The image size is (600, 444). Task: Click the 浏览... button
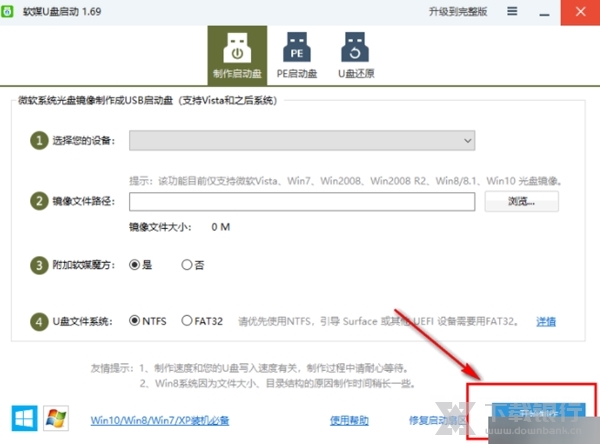[522, 201]
